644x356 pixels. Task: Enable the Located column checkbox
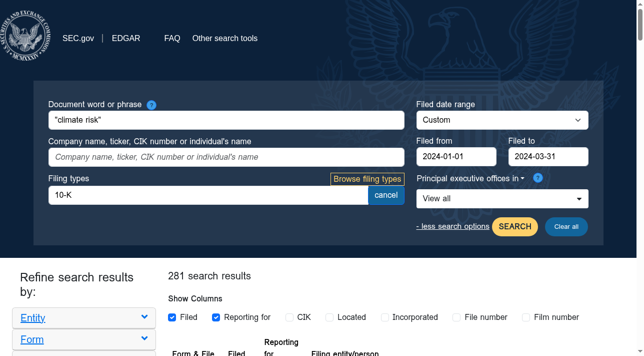click(329, 317)
